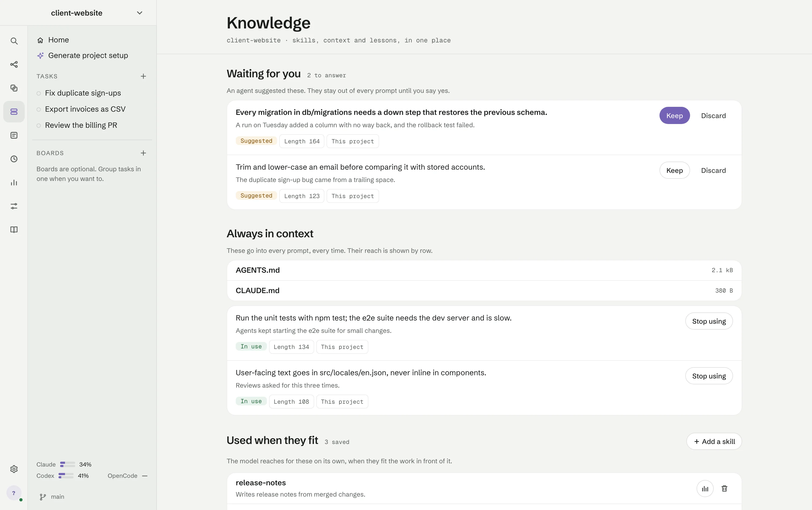Keep the db/migrations down step suggestion
The width and height of the screenshot is (812, 510).
click(675, 116)
